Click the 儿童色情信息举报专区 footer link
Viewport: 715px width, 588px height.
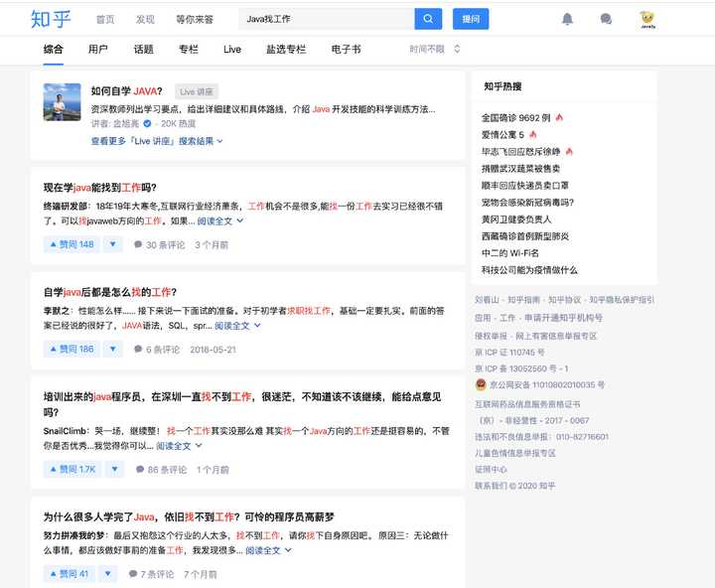point(515,453)
